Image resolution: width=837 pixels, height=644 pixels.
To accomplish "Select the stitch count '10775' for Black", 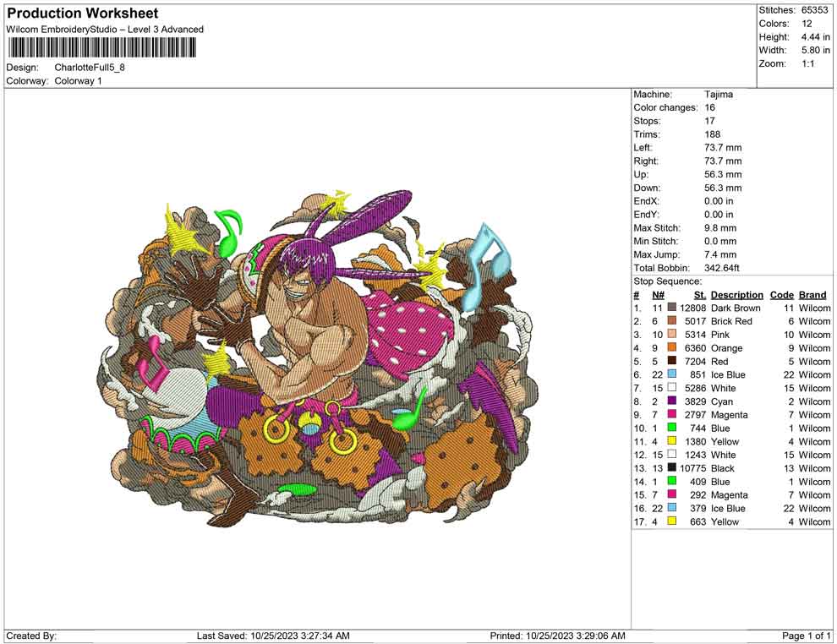I will click(693, 468).
